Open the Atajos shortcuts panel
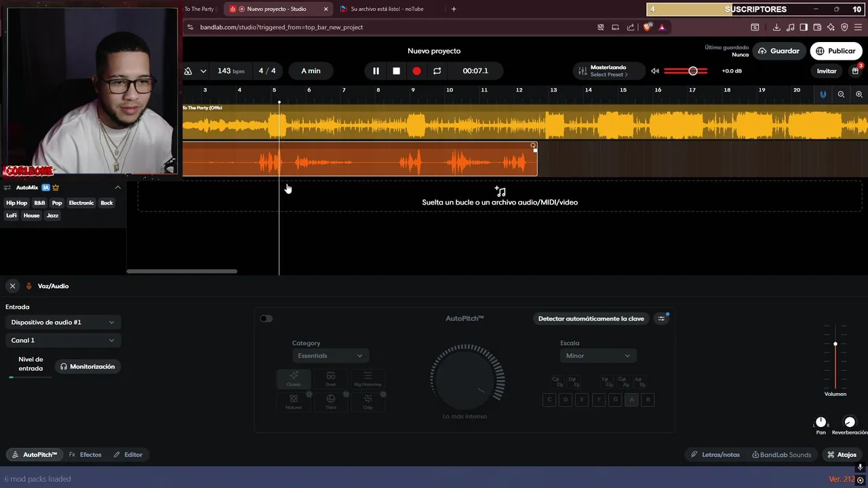Viewport: 868px width, 488px height. 842,455
